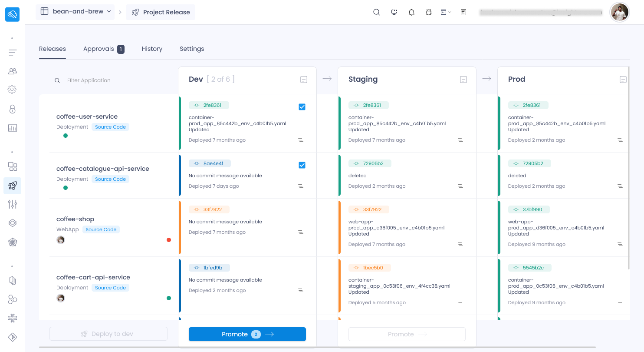This screenshot has width=644, height=352.
Task: Open the helm wheel icon in sidebar
Action: (13, 242)
